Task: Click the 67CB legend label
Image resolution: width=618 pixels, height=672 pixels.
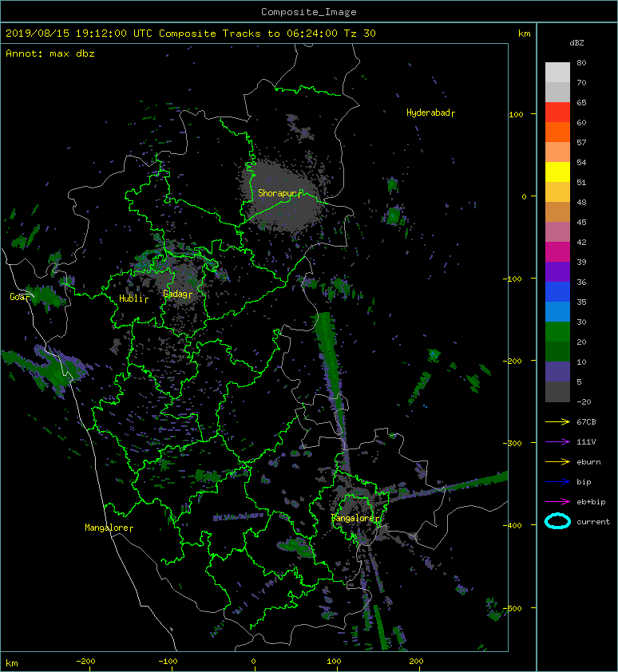Action: click(586, 421)
